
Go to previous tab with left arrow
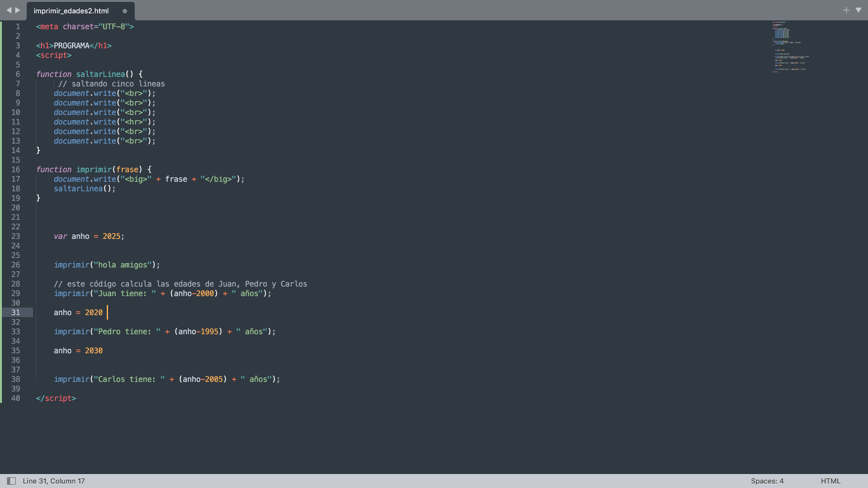click(x=8, y=10)
